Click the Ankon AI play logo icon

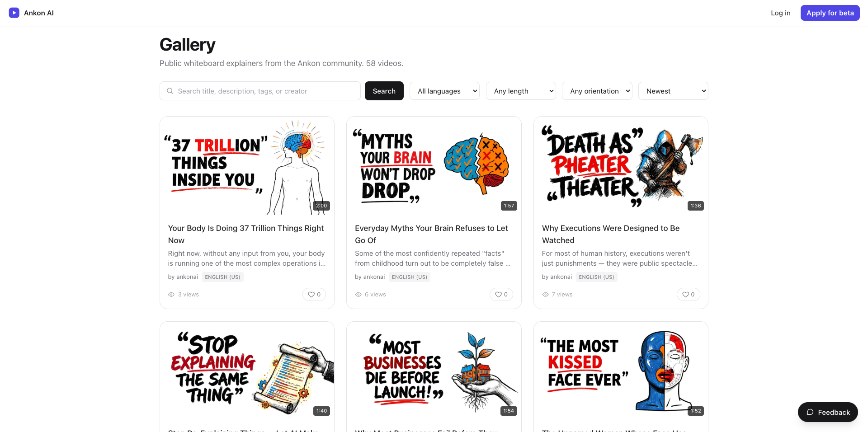14,13
